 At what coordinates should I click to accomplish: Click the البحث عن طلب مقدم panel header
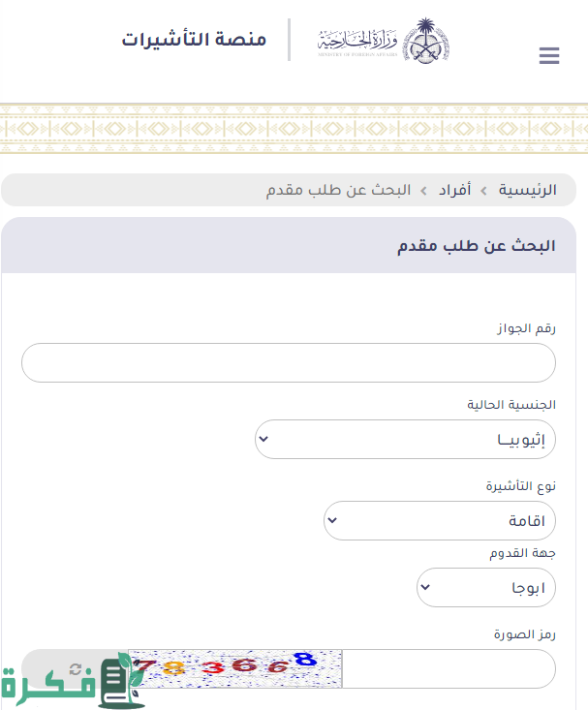tap(476, 245)
